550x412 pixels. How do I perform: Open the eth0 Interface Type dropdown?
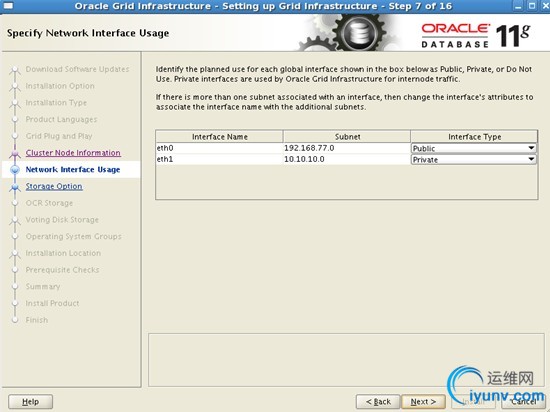(474, 148)
